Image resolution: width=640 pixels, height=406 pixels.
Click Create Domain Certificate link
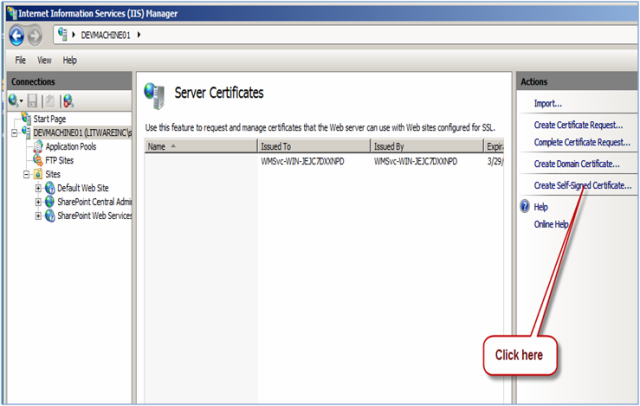click(x=577, y=164)
